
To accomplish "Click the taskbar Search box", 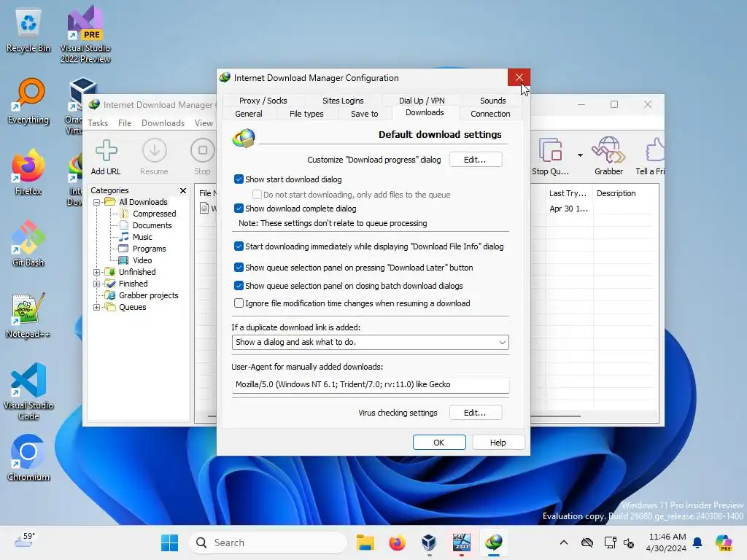I will tap(268, 542).
